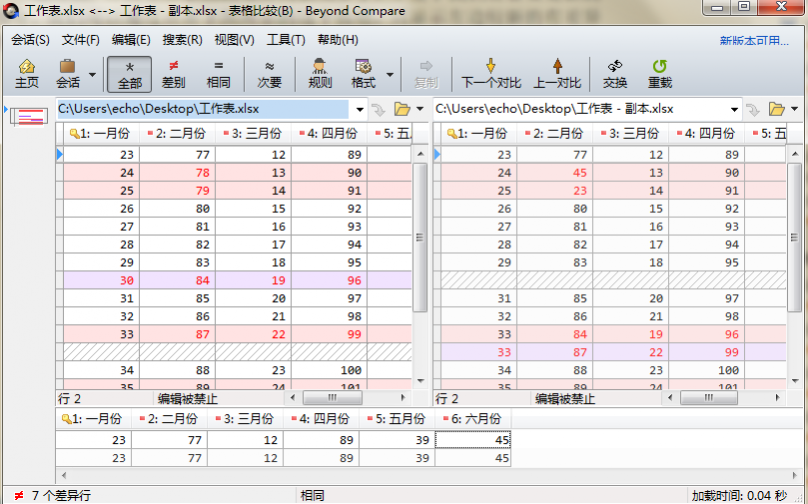The height and width of the screenshot is (504, 808).
Task: Open the 搜索(R) menu
Action: point(182,40)
